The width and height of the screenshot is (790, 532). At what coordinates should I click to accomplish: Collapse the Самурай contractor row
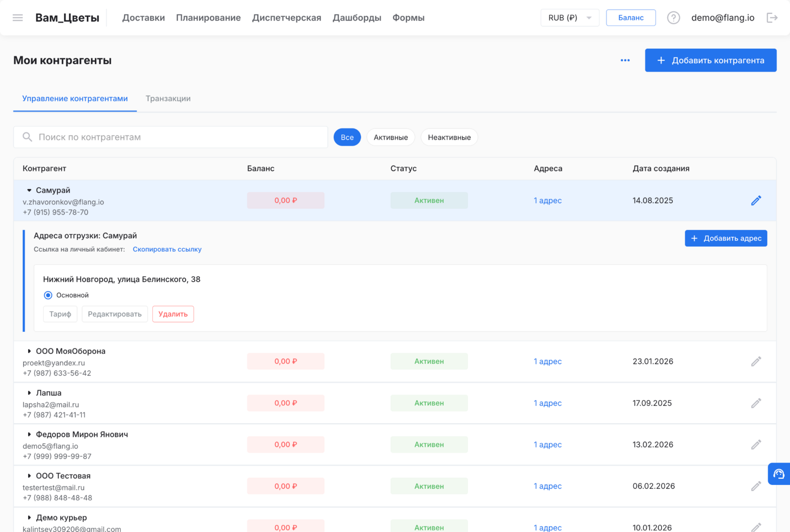click(x=30, y=190)
